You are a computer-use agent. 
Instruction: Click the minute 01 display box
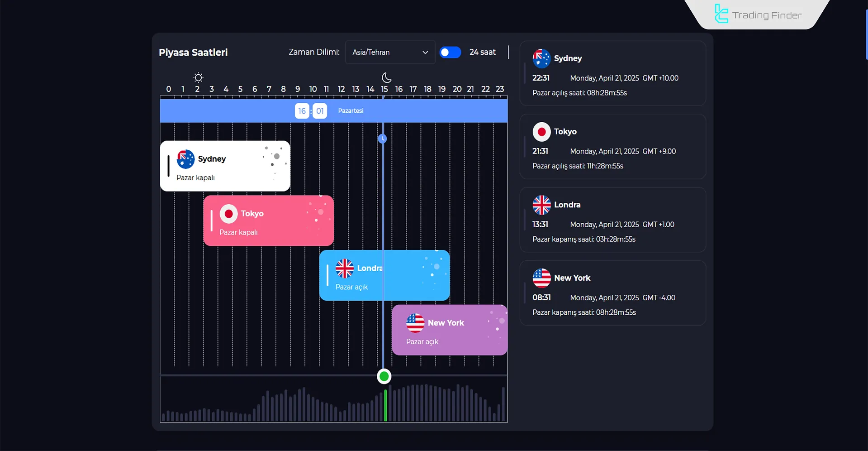click(x=320, y=111)
